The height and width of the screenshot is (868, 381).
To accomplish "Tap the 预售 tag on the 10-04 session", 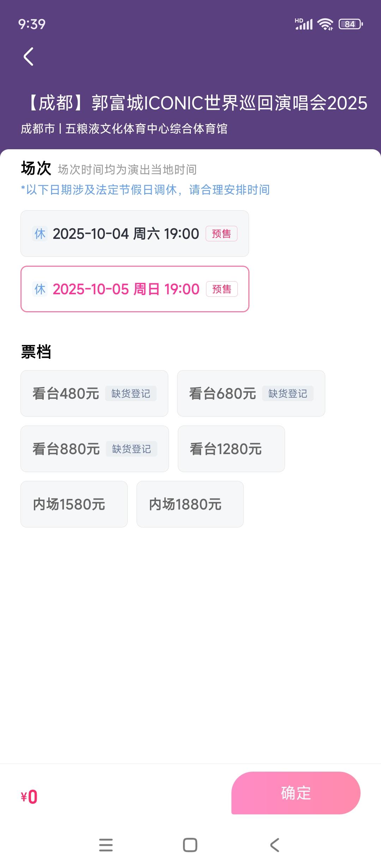I will (222, 234).
